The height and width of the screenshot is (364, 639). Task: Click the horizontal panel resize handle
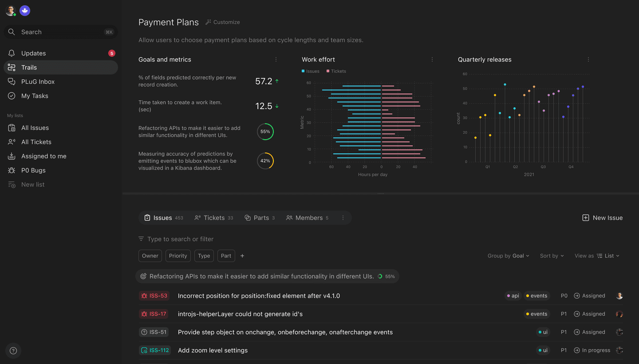(380, 193)
